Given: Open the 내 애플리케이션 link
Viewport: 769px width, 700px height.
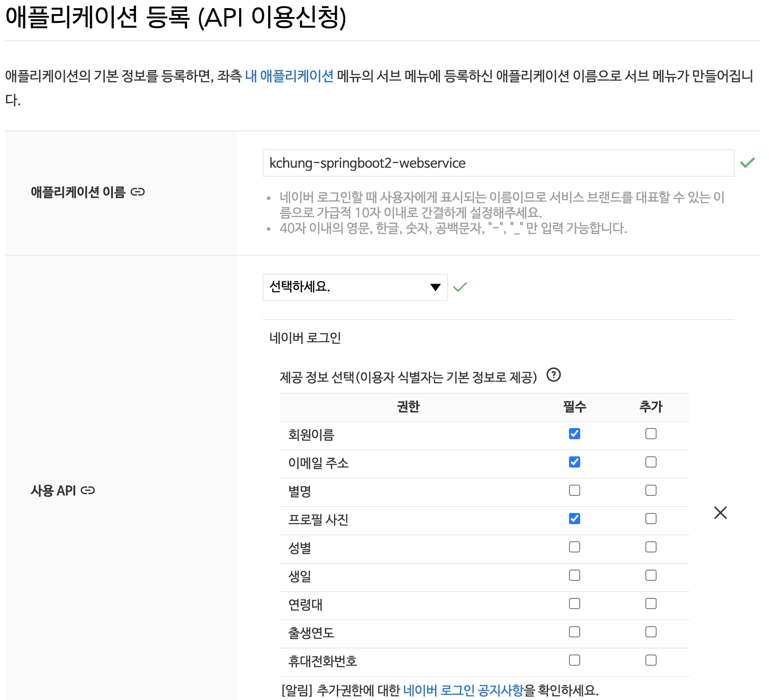Looking at the screenshot, I should coord(289,76).
